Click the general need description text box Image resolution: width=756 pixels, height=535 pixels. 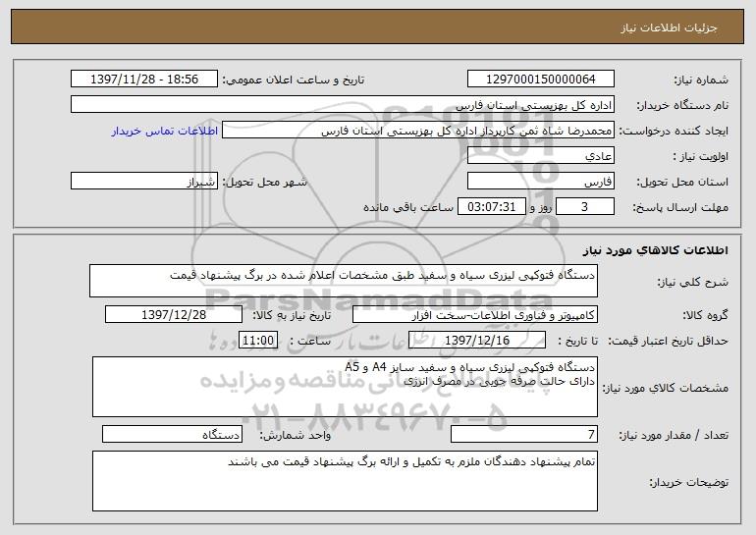click(x=344, y=281)
